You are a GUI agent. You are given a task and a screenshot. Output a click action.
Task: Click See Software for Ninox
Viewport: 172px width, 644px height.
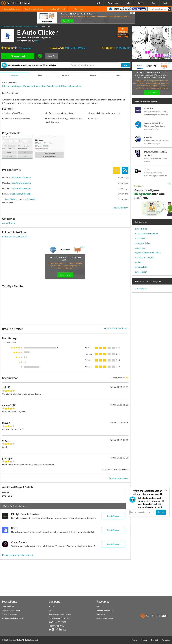(113, 530)
